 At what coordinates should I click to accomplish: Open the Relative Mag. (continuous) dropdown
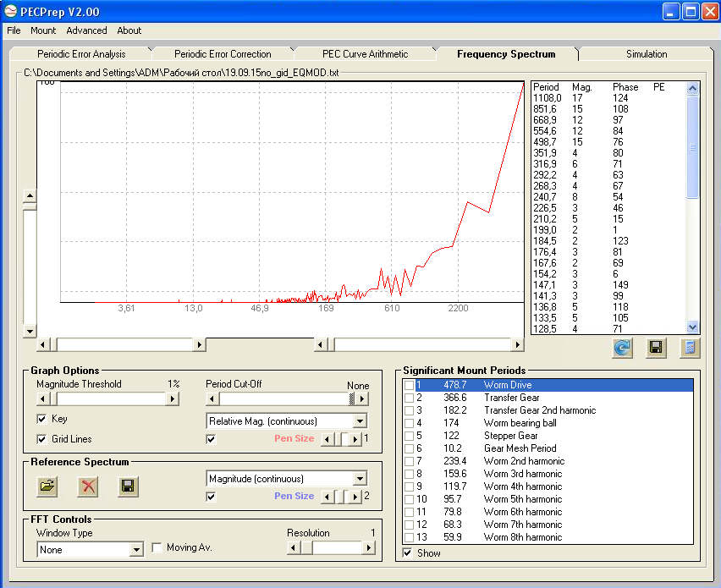[x=360, y=421]
